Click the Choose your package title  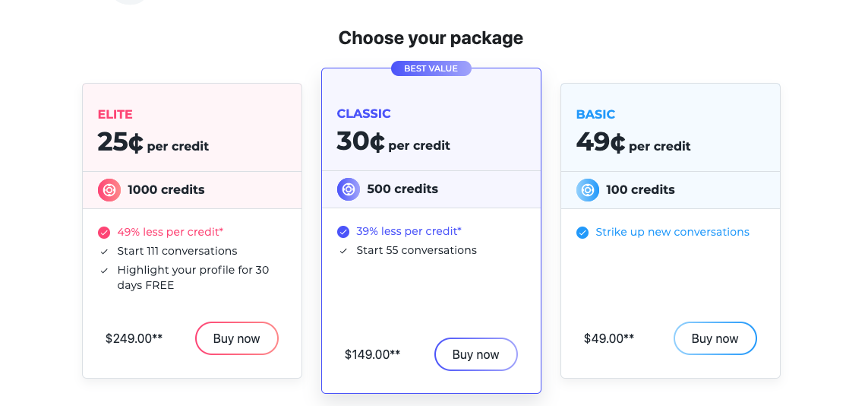click(x=431, y=38)
